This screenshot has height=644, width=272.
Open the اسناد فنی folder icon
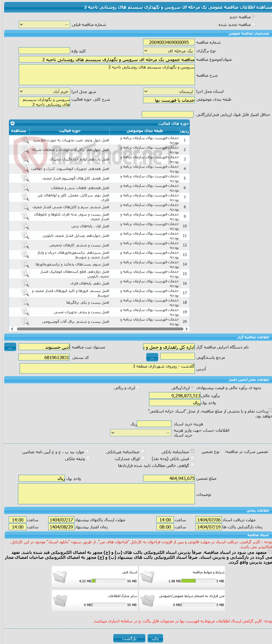coord(60,577)
